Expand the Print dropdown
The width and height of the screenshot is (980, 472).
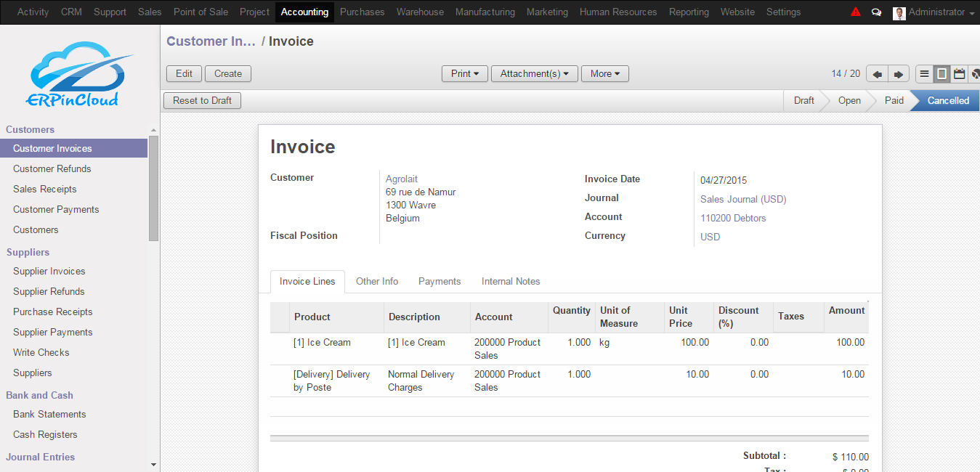465,74
